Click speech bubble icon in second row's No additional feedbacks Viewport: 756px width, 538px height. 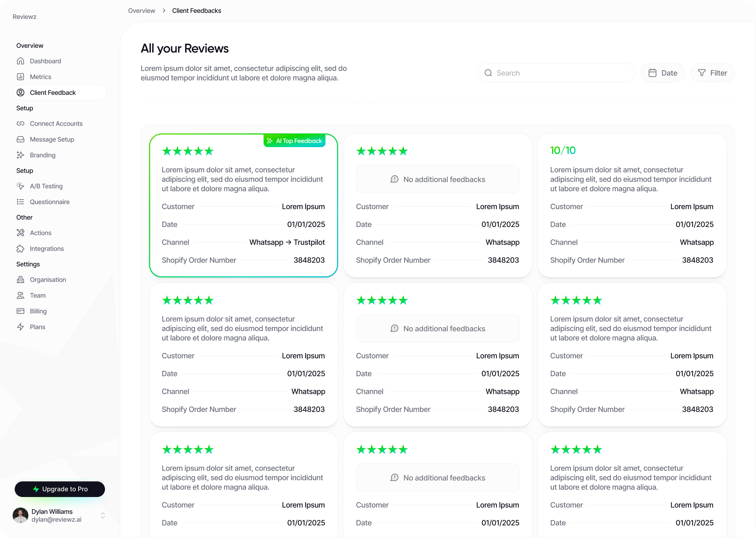coord(394,328)
